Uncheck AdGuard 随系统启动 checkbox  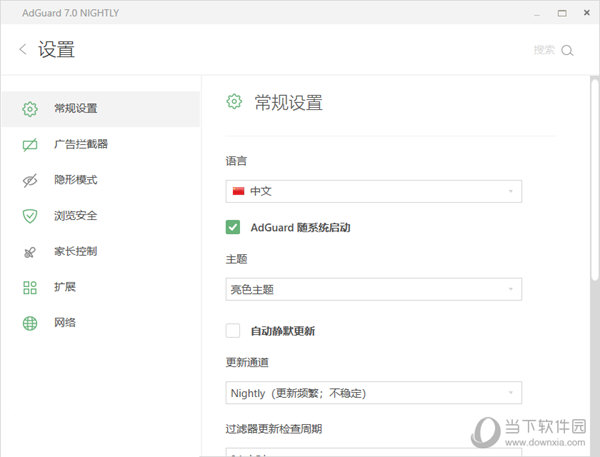[233, 227]
